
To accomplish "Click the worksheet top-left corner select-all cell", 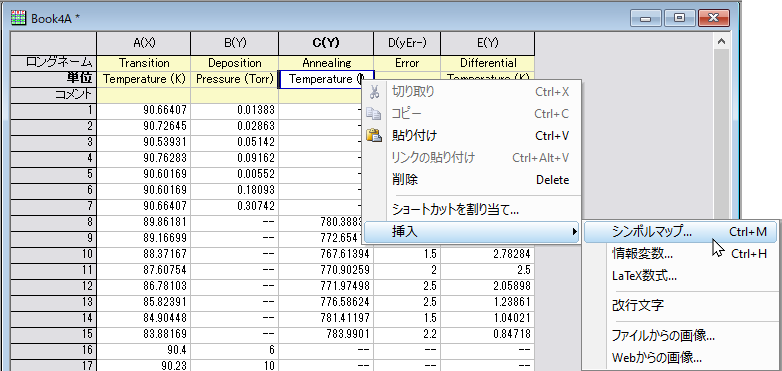I will [x=53, y=43].
